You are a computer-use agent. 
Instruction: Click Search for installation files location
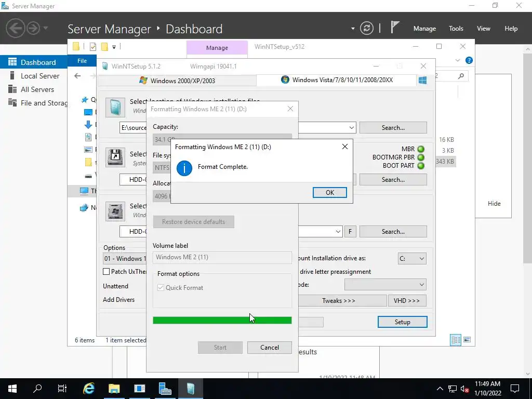tap(393, 128)
